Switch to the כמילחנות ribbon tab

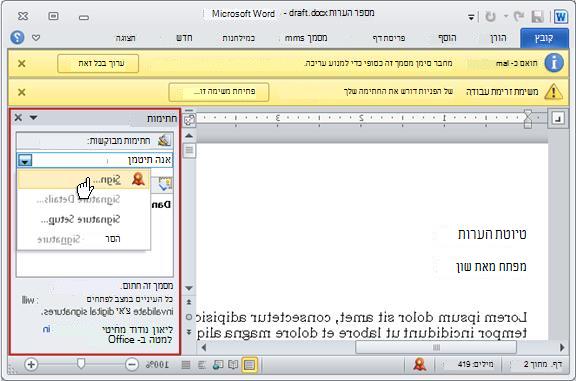pyautogui.click(x=238, y=38)
